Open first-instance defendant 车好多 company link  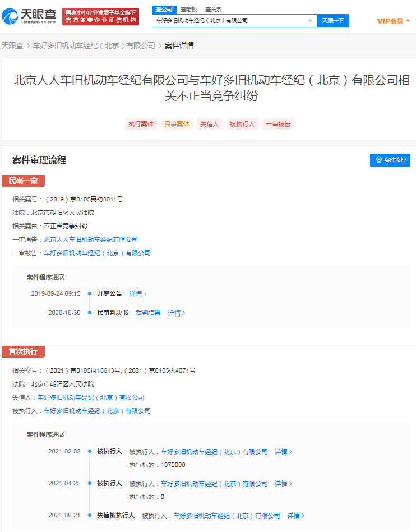tap(98, 253)
